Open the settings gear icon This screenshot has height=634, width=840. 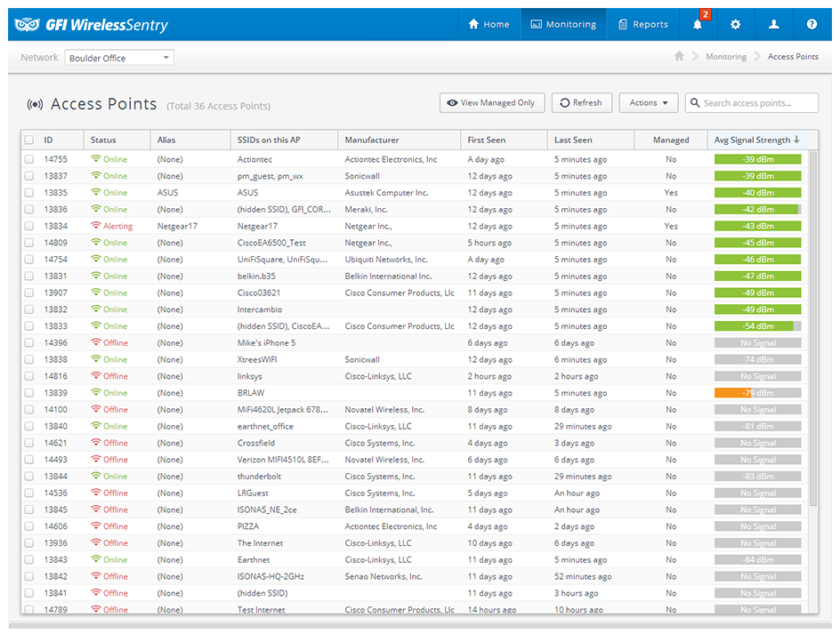pos(735,25)
